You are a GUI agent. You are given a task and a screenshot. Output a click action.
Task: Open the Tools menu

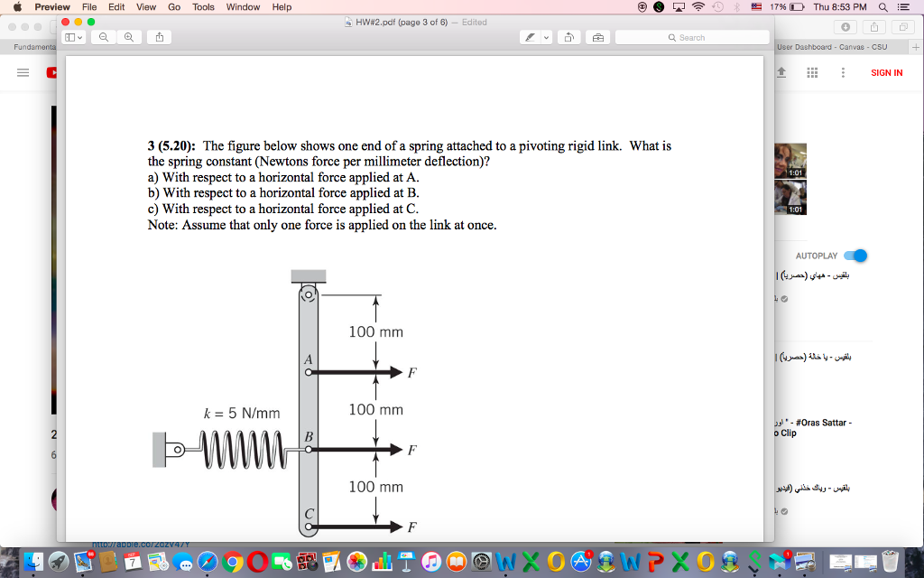pyautogui.click(x=203, y=7)
